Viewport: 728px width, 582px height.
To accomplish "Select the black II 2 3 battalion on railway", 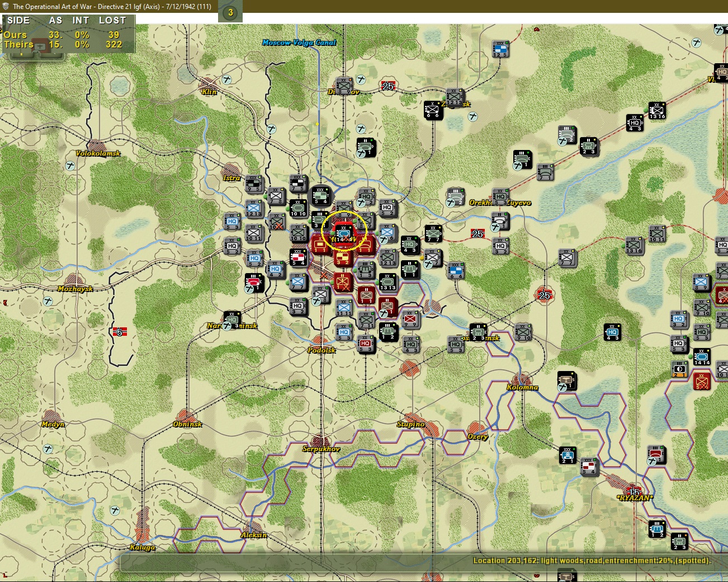I will coord(588,147).
